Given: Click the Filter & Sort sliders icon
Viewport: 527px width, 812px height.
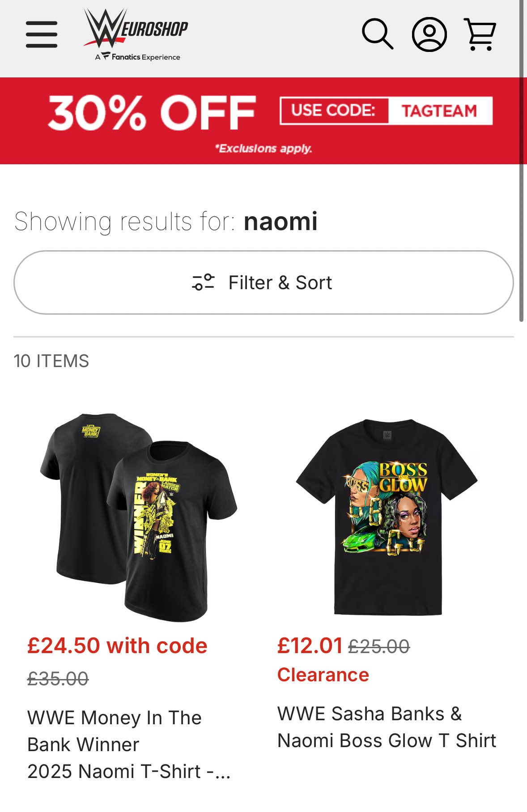Looking at the screenshot, I should 203,282.
